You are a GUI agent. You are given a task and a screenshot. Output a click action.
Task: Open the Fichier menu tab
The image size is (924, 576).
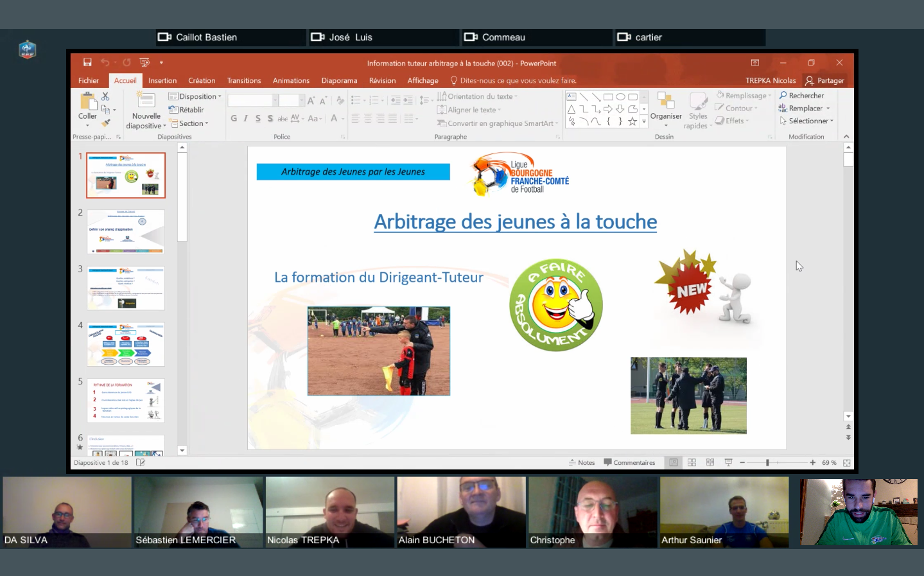tap(89, 80)
